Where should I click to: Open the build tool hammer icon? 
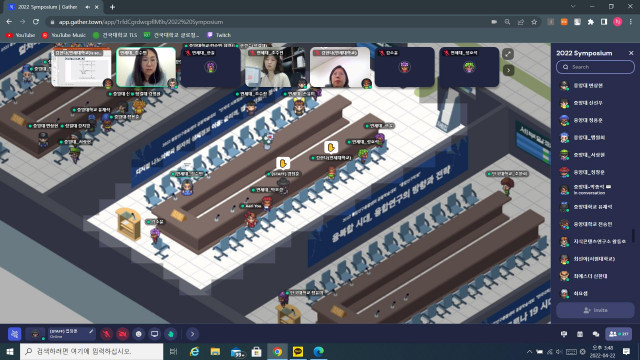564,334
